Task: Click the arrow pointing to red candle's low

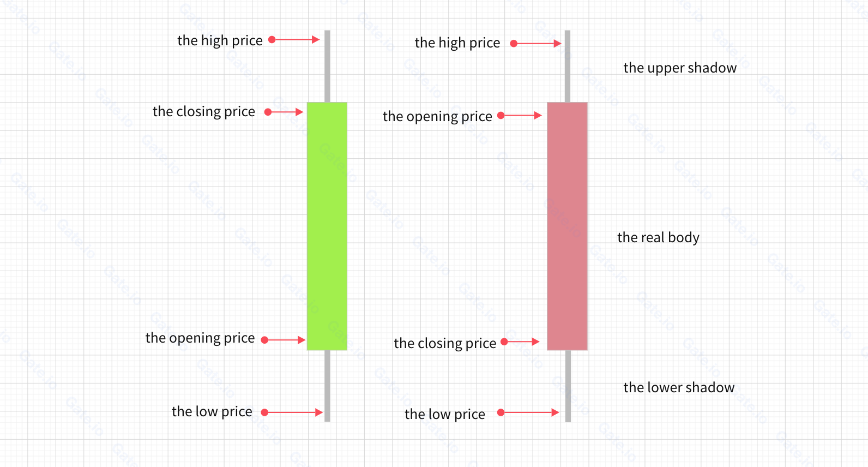Action: tap(528, 412)
